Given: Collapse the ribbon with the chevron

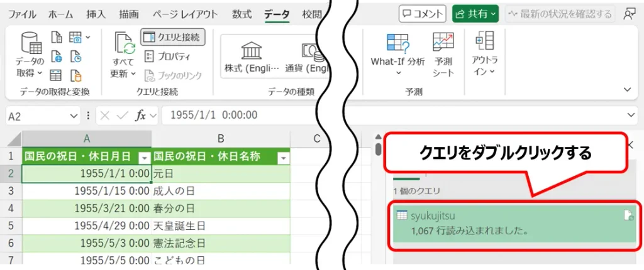Looking at the screenshot, I should click(x=627, y=89).
